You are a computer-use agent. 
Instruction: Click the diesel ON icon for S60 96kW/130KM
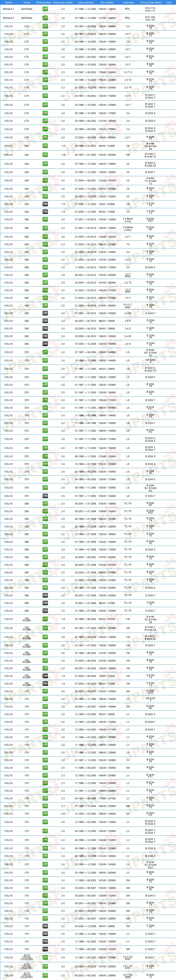click(x=45, y=321)
